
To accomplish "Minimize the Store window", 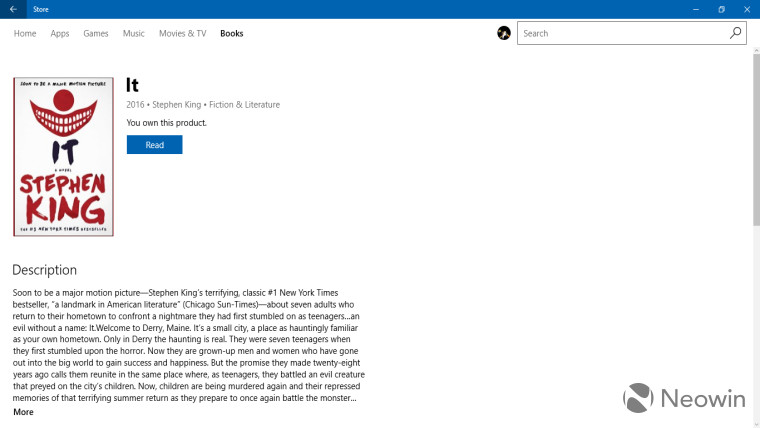I will [x=696, y=9].
